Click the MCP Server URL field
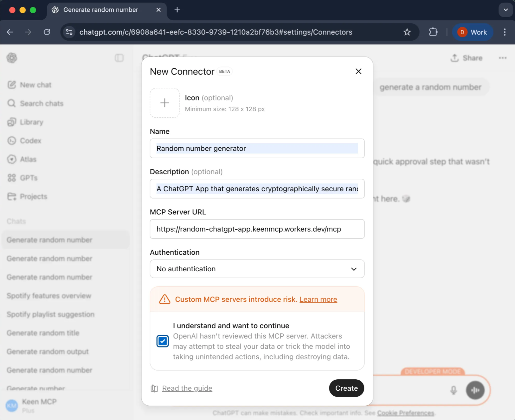The image size is (515, 420). click(257, 229)
